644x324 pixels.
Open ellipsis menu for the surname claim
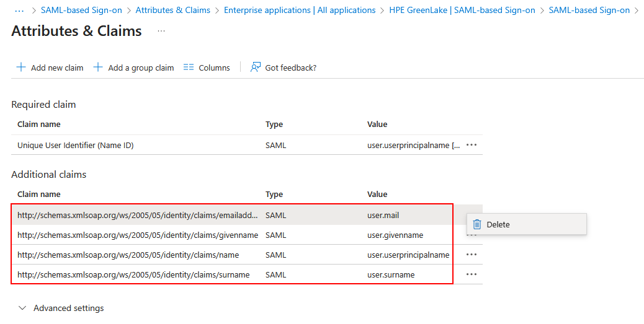(x=472, y=274)
